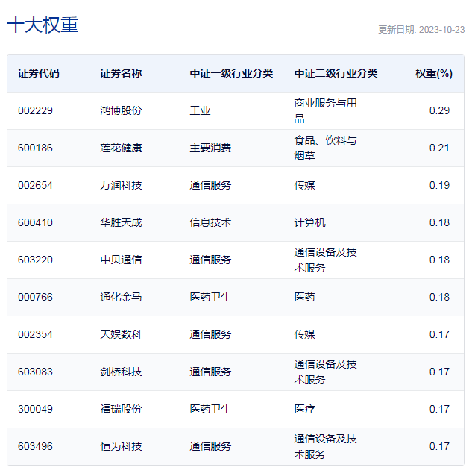
Task: Select security code 600186
Action: [35, 148]
